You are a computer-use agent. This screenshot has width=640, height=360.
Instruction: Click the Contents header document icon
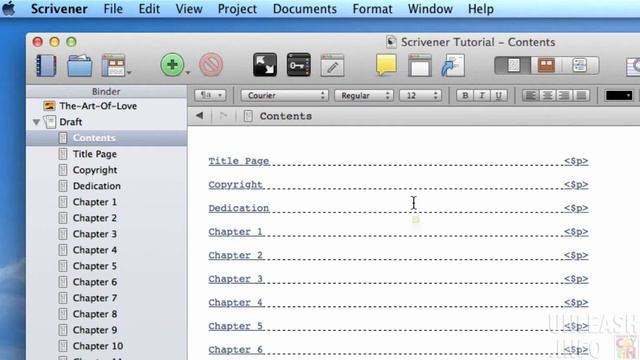[248, 116]
